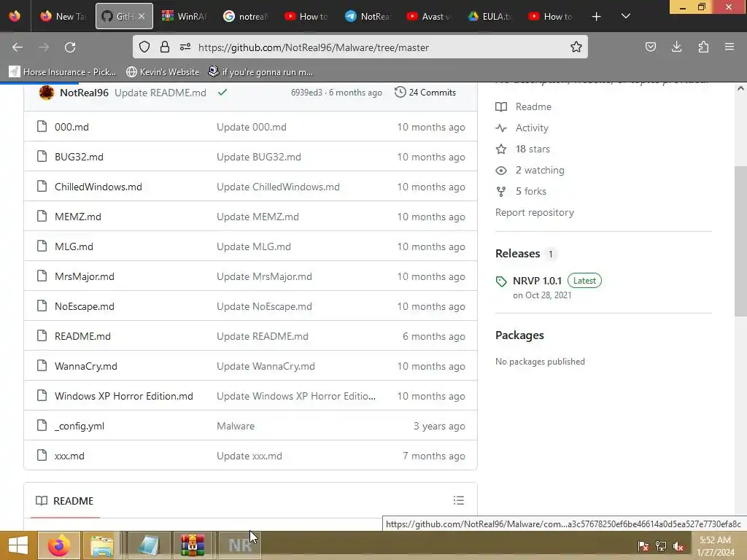Reload the page with the refresh icon
Screen dimensions: 747x560
70,47
